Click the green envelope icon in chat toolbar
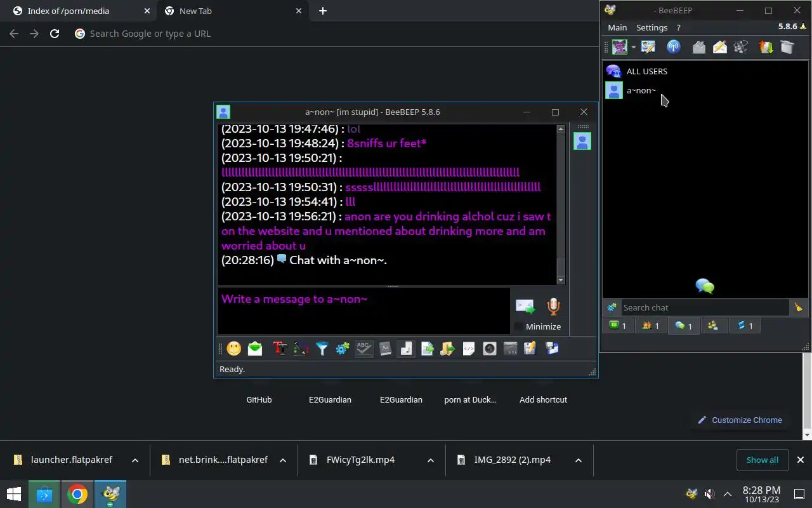 point(255,349)
